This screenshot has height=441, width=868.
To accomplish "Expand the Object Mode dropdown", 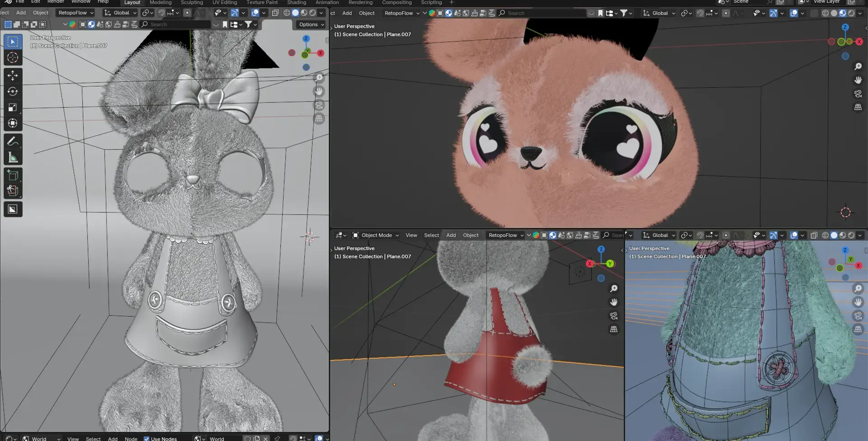I will [375, 235].
